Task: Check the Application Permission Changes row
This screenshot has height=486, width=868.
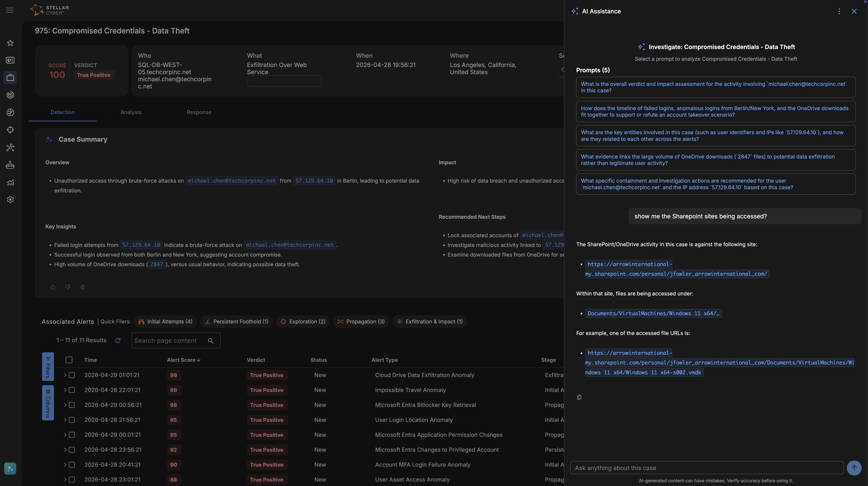Action: coord(72,435)
